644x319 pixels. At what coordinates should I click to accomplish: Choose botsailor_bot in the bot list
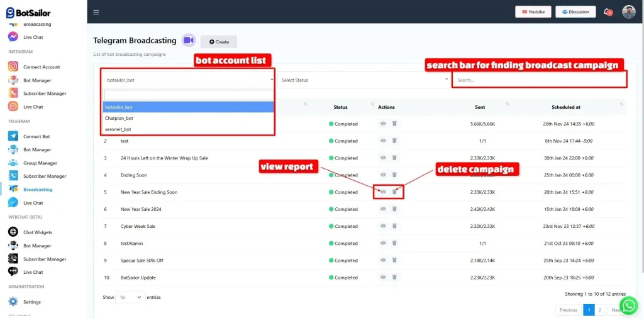tap(188, 107)
